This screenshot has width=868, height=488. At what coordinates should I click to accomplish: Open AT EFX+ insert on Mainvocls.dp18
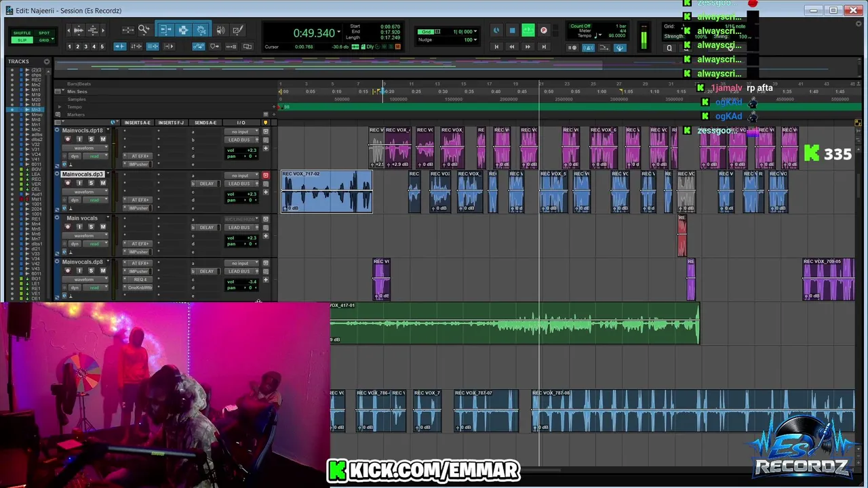[x=138, y=156]
